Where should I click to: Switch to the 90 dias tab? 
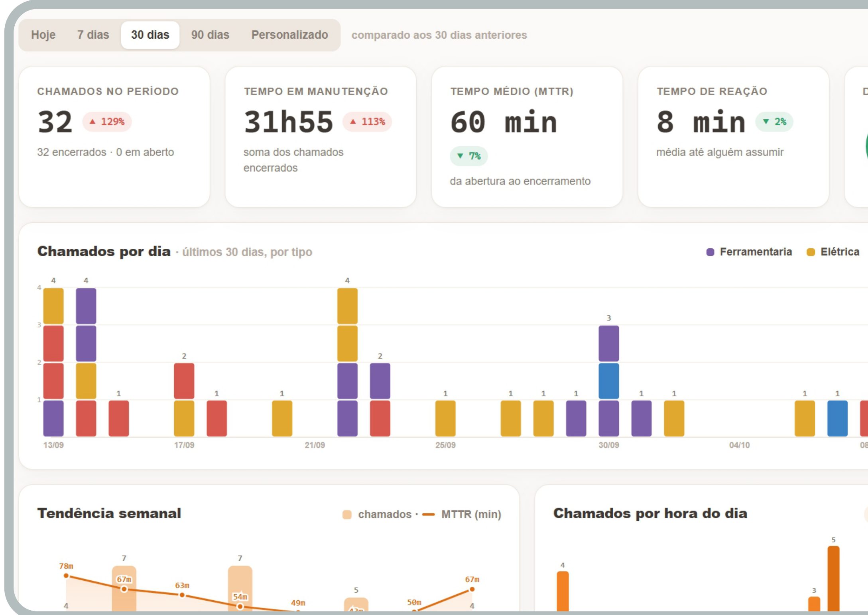210,35
